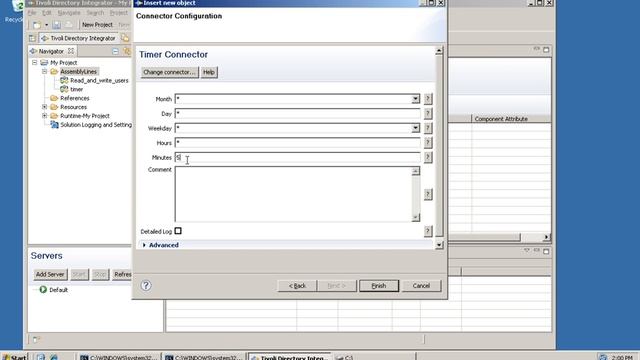Screen dimensions: 640x360
Task: Click the Save icon in main toolbar
Action: [x=56, y=25]
